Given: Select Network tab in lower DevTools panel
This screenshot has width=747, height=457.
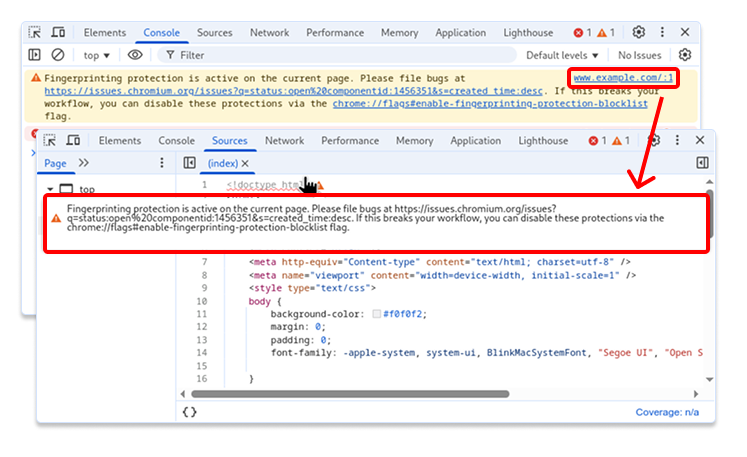Looking at the screenshot, I should tap(284, 141).
